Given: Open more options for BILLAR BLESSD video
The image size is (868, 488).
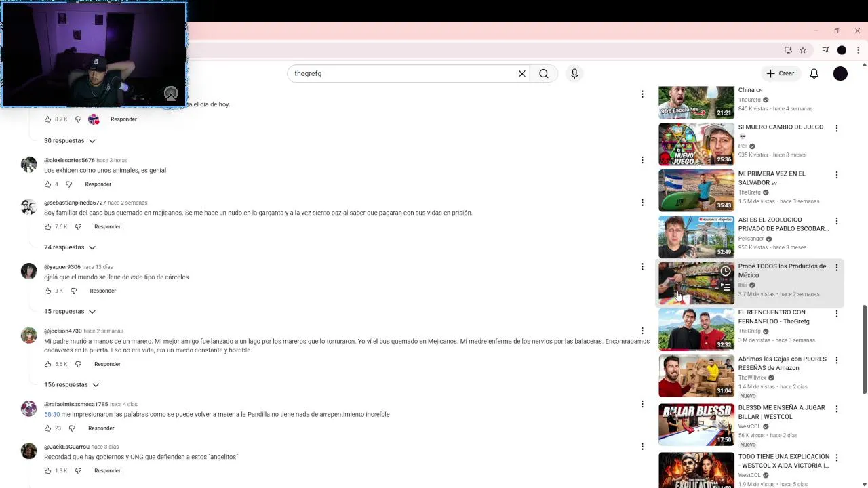Looking at the screenshot, I should tap(837, 409).
